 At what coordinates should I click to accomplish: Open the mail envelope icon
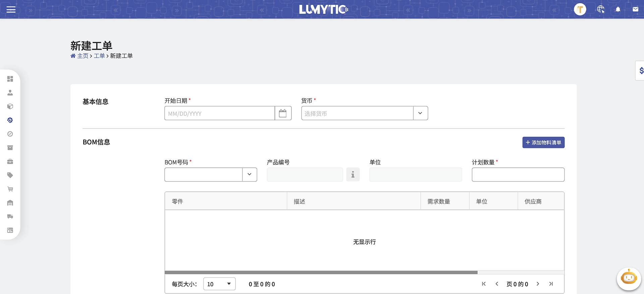tap(635, 9)
